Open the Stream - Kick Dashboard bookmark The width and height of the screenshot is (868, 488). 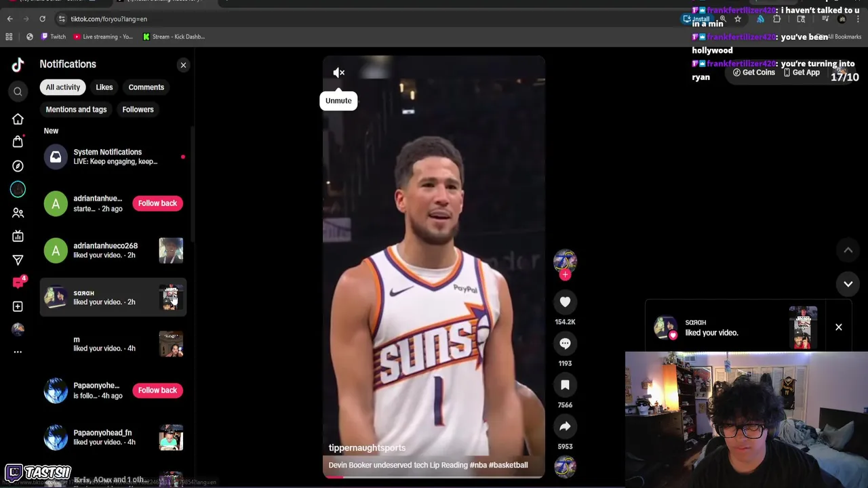(x=174, y=37)
